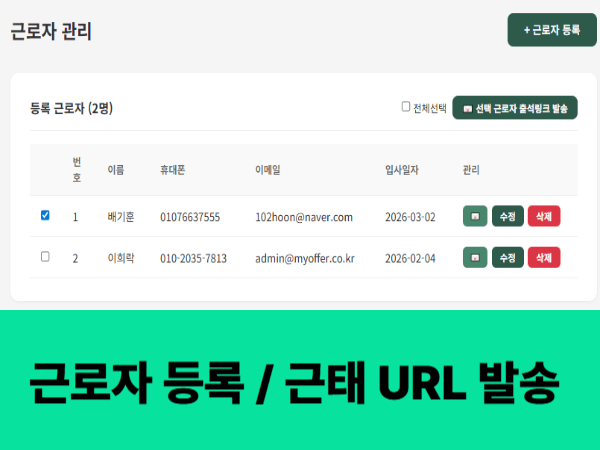This screenshot has height=450, width=600.
Task: Click email admin@myoffer.co.kr
Action: point(305,259)
